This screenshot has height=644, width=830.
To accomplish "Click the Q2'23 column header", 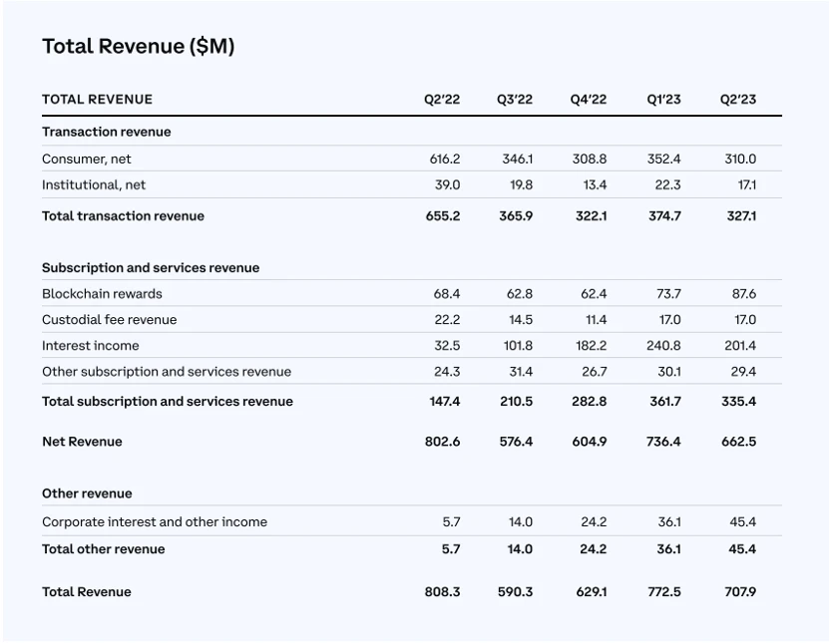I will click(738, 100).
